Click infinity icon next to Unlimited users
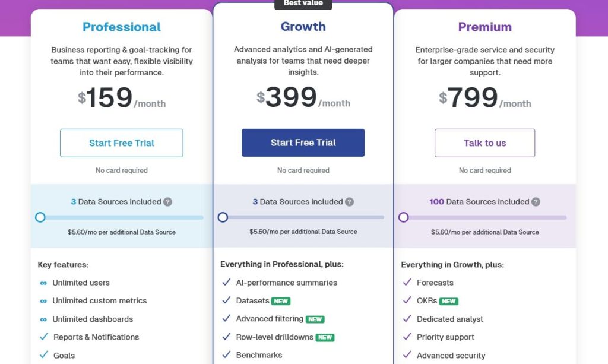Image resolution: width=608 pixels, height=364 pixels. (43, 283)
